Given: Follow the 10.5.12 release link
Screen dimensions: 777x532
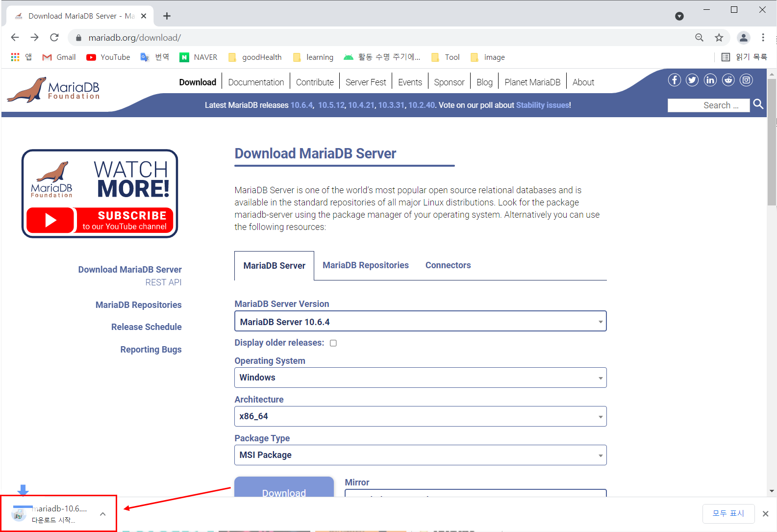Looking at the screenshot, I should pyautogui.click(x=331, y=105).
